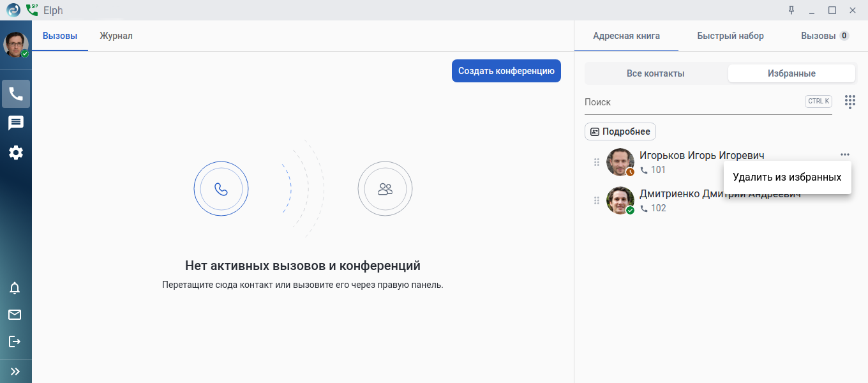Image resolution: width=868 pixels, height=383 pixels.
Task: Click drag handle of Игорьков Игорь Игоревич
Action: point(597,162)
